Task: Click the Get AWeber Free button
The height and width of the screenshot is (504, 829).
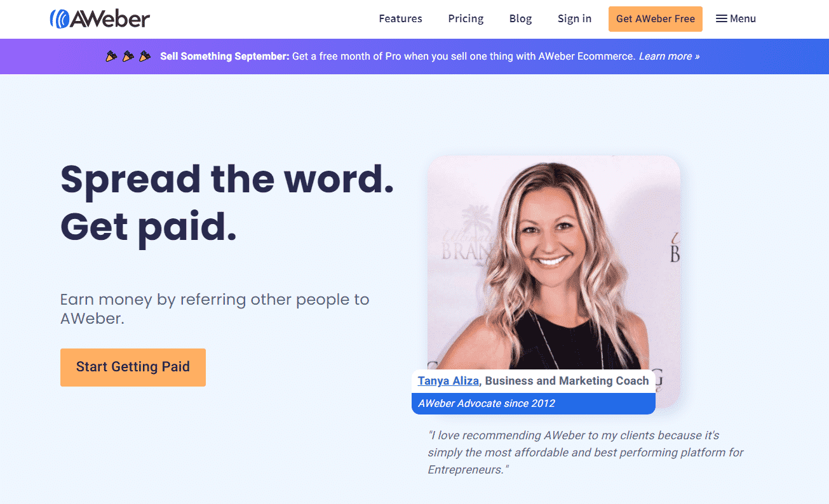Action: 656,19
